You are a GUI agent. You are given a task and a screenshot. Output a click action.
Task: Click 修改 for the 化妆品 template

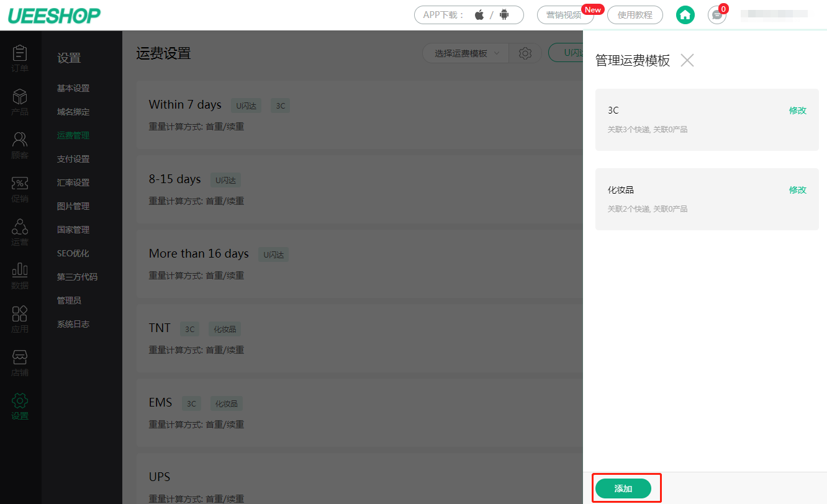tap(798, 190)
